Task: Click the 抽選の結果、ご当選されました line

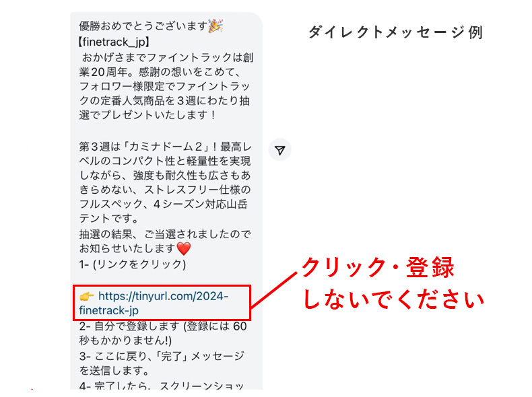Action: click(x=165, y=234)
